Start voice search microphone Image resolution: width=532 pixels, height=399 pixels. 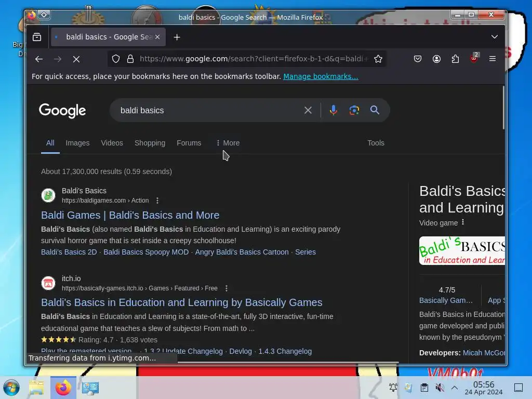point(333,110)
